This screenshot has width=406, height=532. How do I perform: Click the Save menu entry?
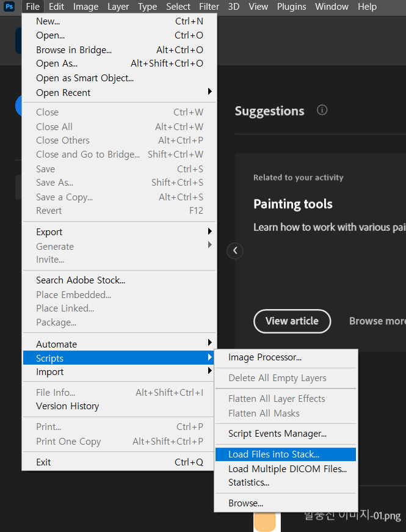120,169
